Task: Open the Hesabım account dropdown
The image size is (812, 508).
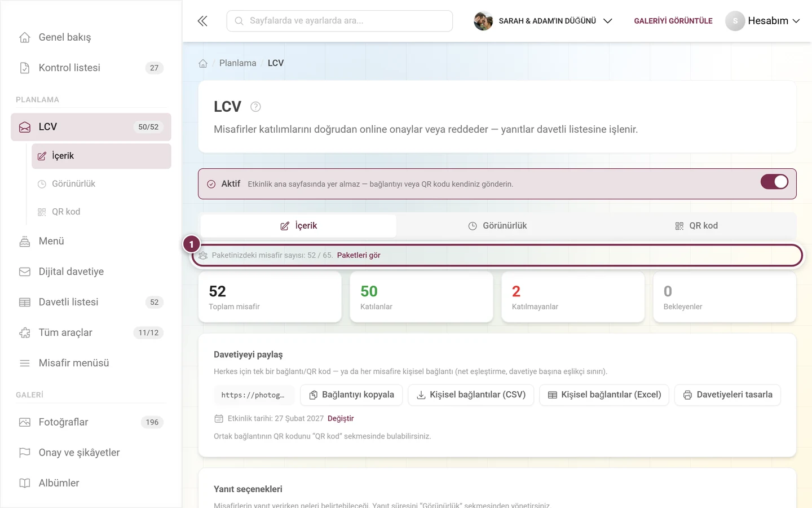Action: point(763,21)
